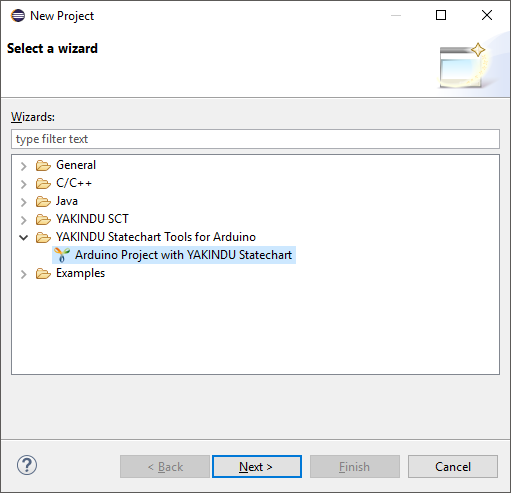This screenshot has height=493, width=511.
Task: Select the General tree row label
Action: (x=76, y=165)
